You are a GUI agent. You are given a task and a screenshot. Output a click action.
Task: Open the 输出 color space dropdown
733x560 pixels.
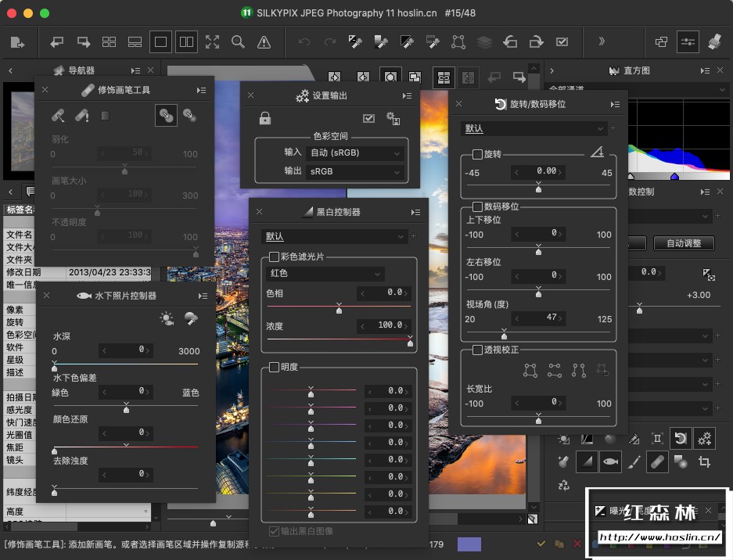click(354, 171)
